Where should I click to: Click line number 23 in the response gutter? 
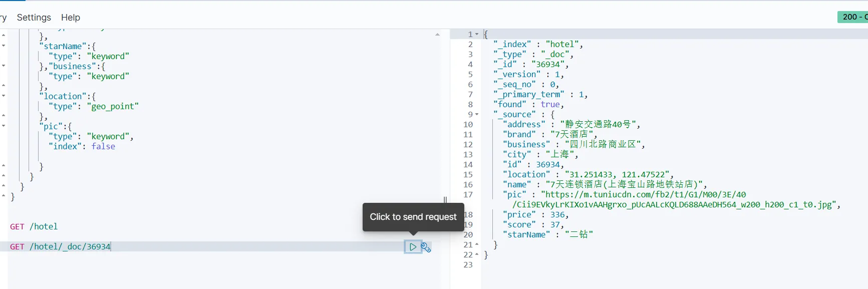[x=468, y=265]
